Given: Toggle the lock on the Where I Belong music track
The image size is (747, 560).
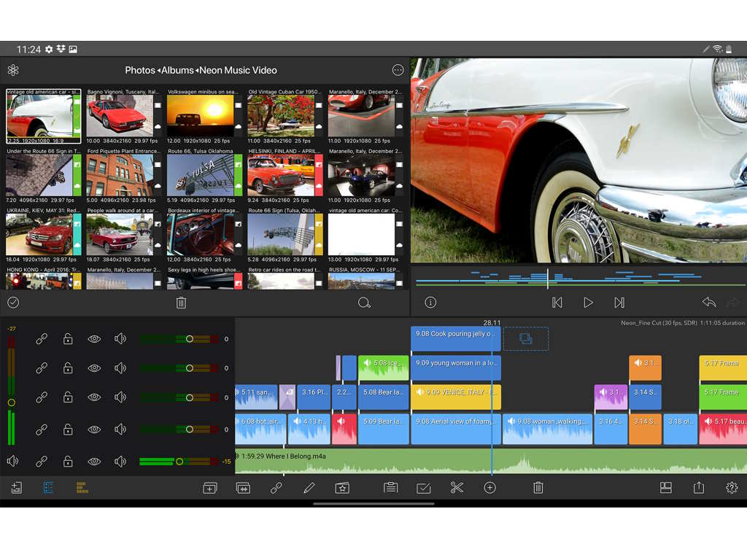Looking at the screenshot, I should [x=68, y=462].
